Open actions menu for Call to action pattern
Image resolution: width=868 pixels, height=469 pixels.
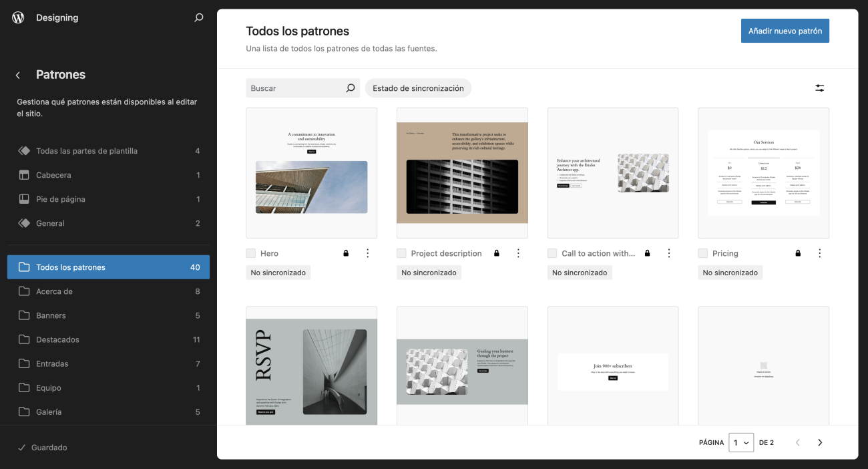pos(668,253)
